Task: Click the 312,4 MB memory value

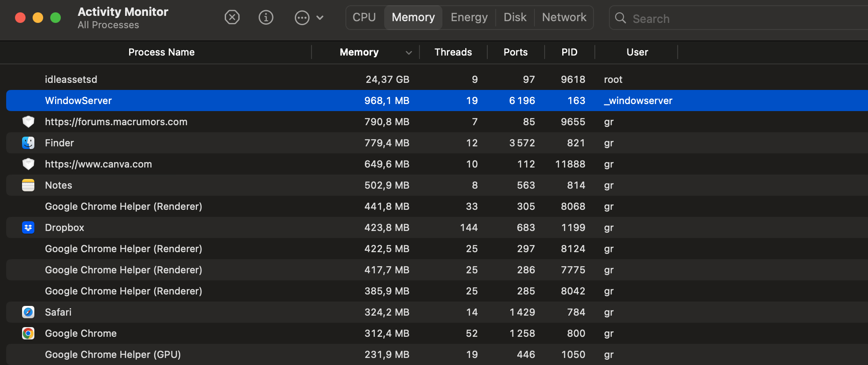Action: tap(387, 333)
